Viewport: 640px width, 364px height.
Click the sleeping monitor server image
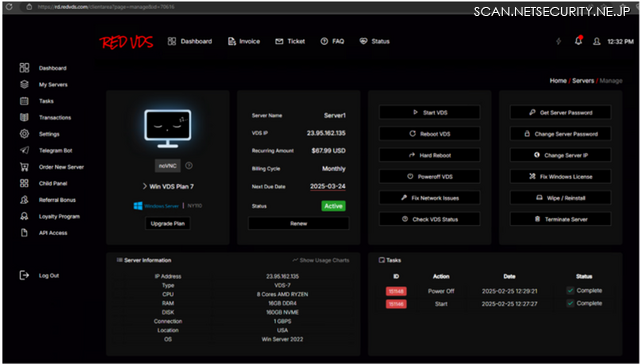tap(167, 129)
